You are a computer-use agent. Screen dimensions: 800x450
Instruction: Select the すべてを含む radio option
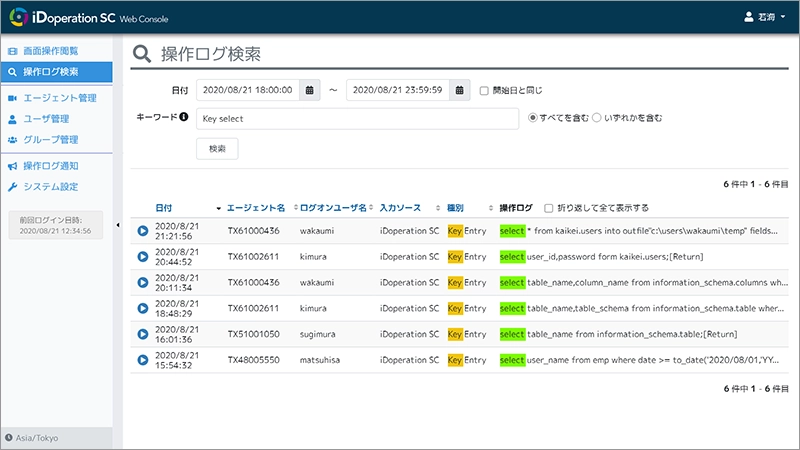coord(532,117)
